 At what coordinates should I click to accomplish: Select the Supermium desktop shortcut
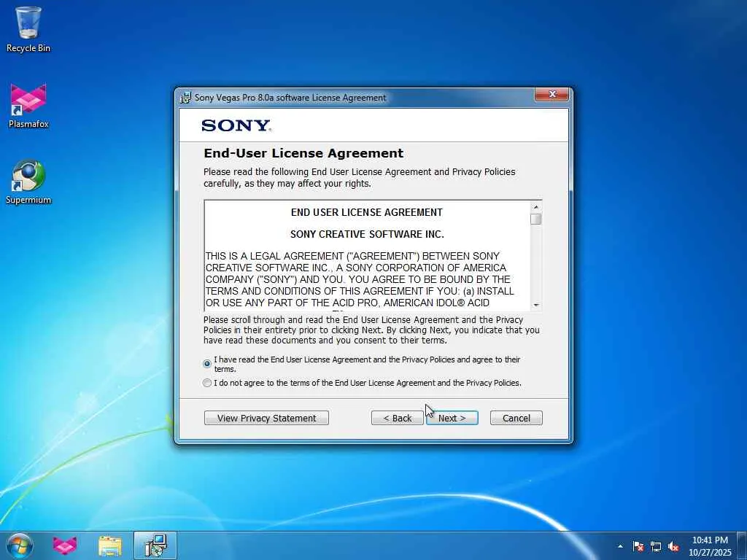point(28,182)
